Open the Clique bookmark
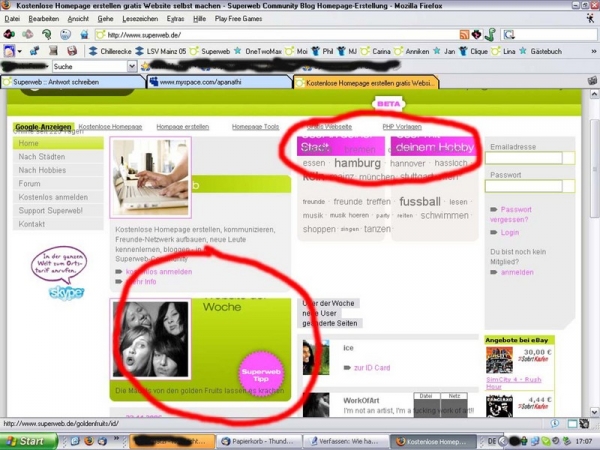The width and height of the screenshot is (600, 450). click(x=473, y=51)
